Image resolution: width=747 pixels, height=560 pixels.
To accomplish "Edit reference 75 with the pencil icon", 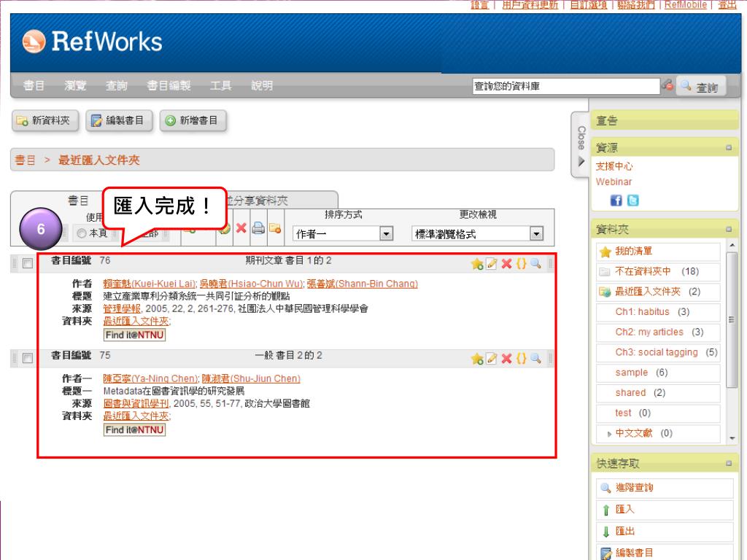I will [x=492, y=358].
